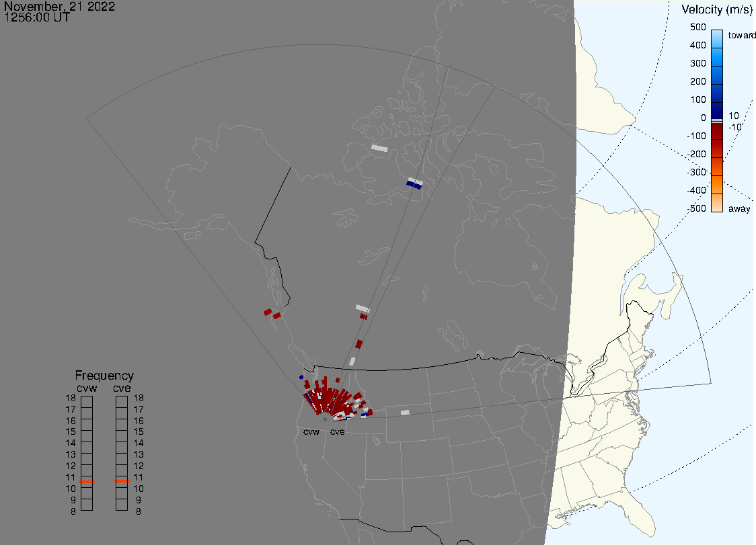
Task: Click the date text November, 21 2022
Action: coord(60,6)
